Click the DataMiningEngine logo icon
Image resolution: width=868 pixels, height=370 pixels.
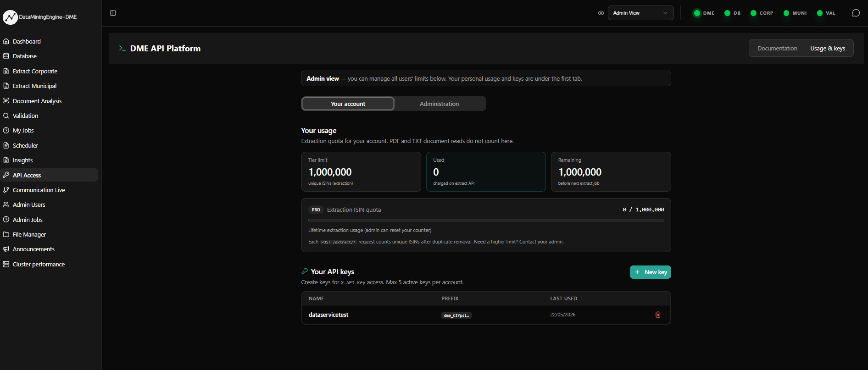click(x=10, y=17)
